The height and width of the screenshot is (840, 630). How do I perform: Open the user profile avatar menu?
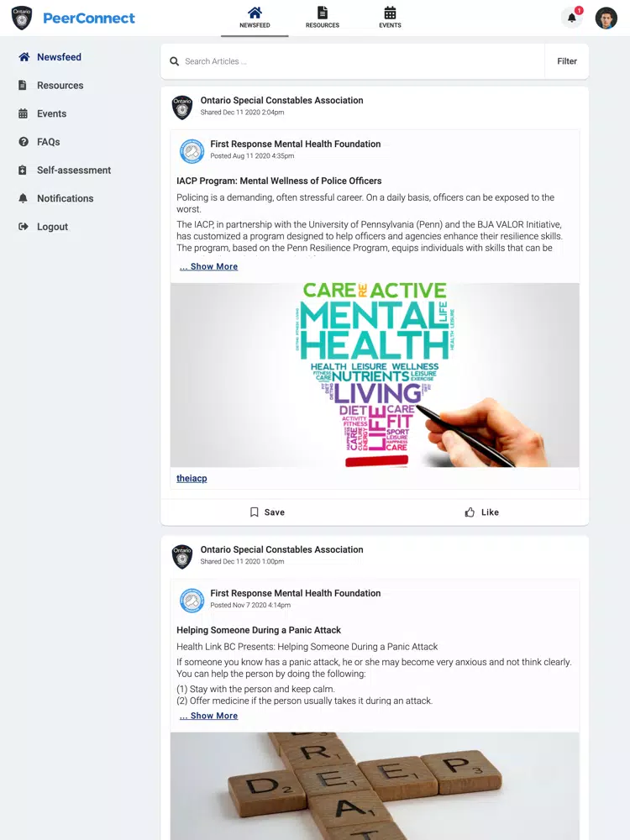pyautogui.click(x=606, y=18)
